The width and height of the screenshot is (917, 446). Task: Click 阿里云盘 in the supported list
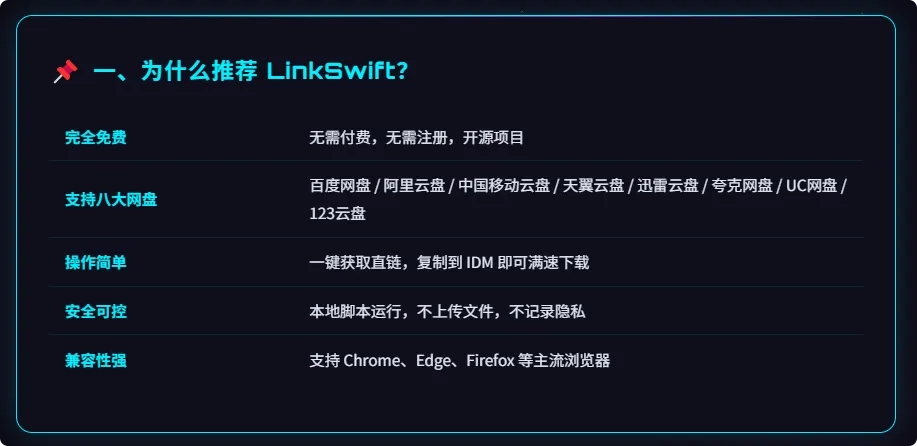pos(415,186)
